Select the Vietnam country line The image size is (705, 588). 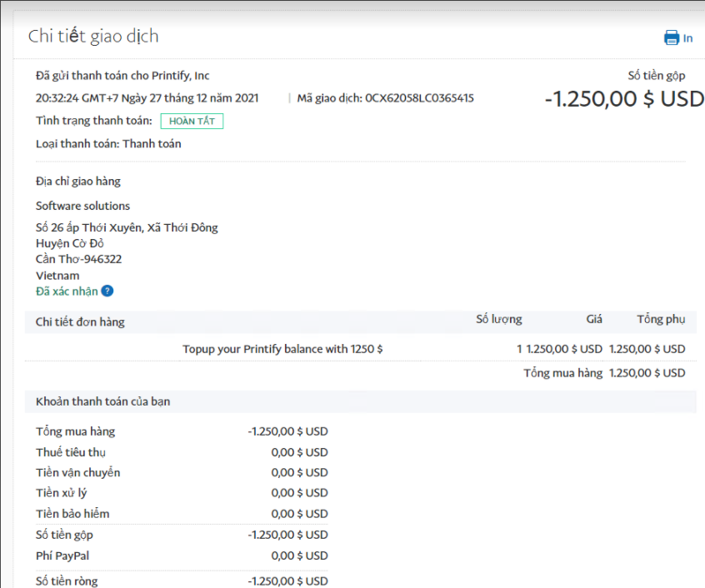pyautogui.click(x=57, y=276)
